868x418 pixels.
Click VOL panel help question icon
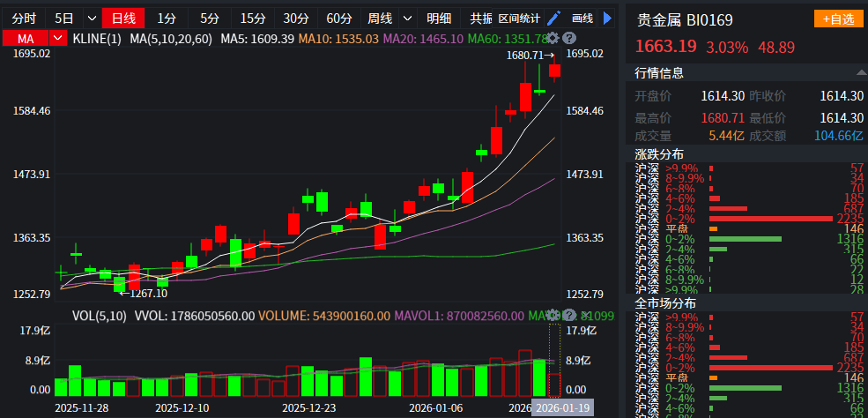click(568, 315)
